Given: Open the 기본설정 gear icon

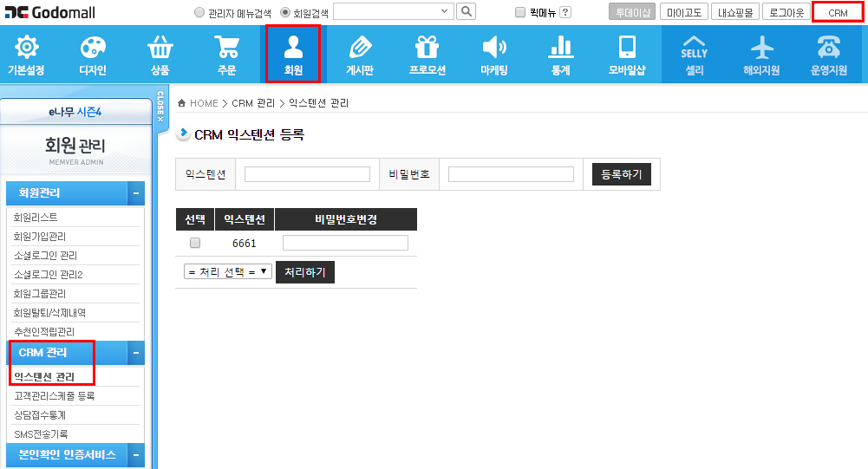Looking at the screenshot, I should pyautogui.click(x=27, y=48).
